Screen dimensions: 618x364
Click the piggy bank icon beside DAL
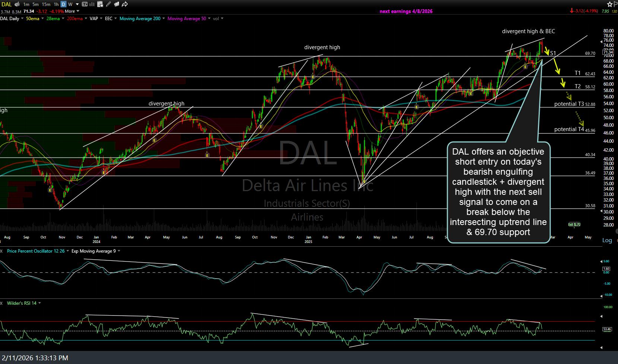pyautogui.click(x=17, y=4)
